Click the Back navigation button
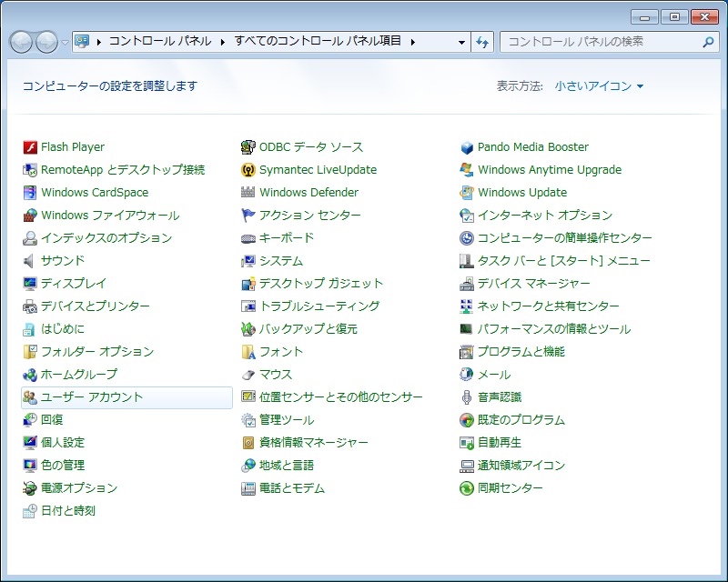728x582 pixels. coord(21,42)
